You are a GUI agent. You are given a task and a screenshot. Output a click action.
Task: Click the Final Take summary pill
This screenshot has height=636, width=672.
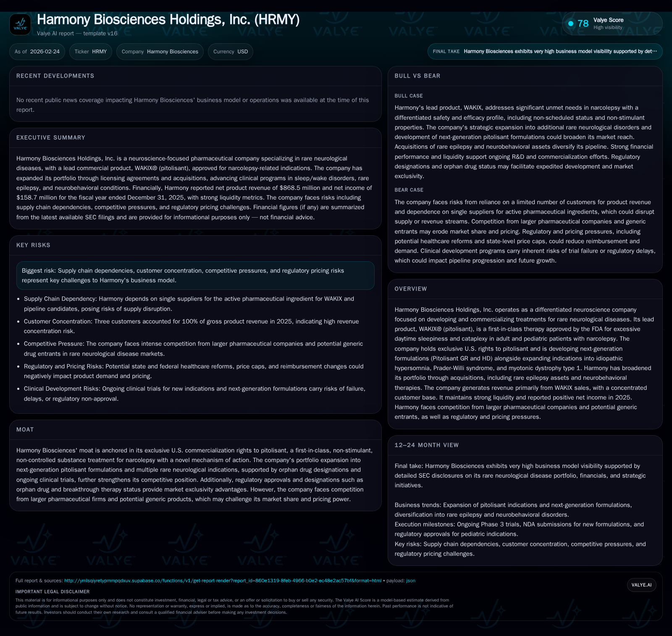(x=545, y=52)
